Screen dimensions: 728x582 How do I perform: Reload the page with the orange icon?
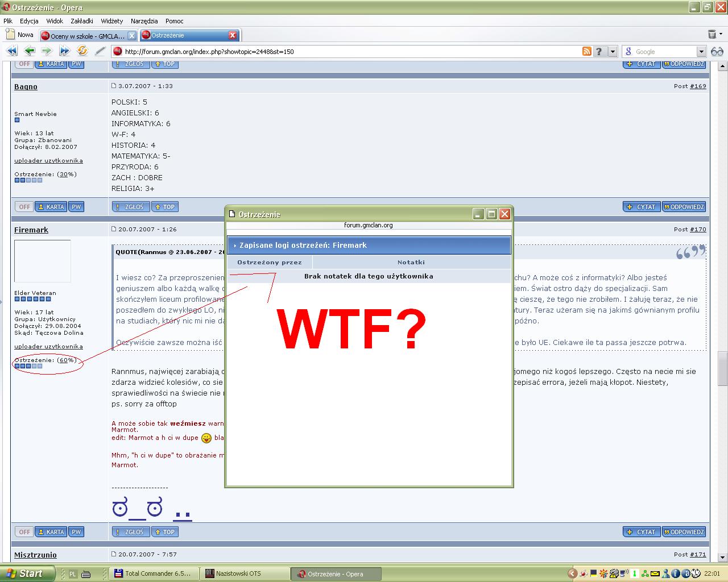(82, 51)
